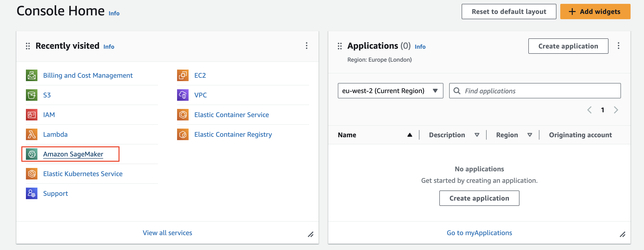Click the Amazon SageMaker icon
The width and height of the screenshot is (644, 250).
point(31,154)
